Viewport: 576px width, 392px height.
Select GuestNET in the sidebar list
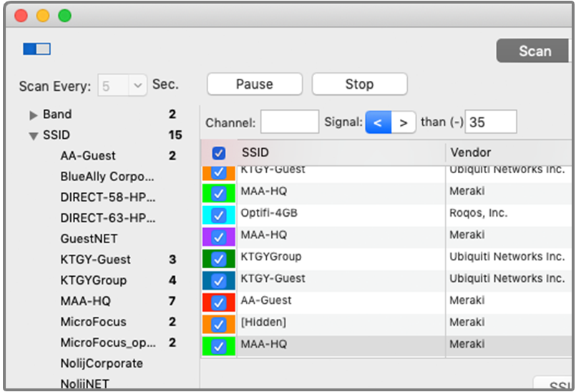coord(89,239)
